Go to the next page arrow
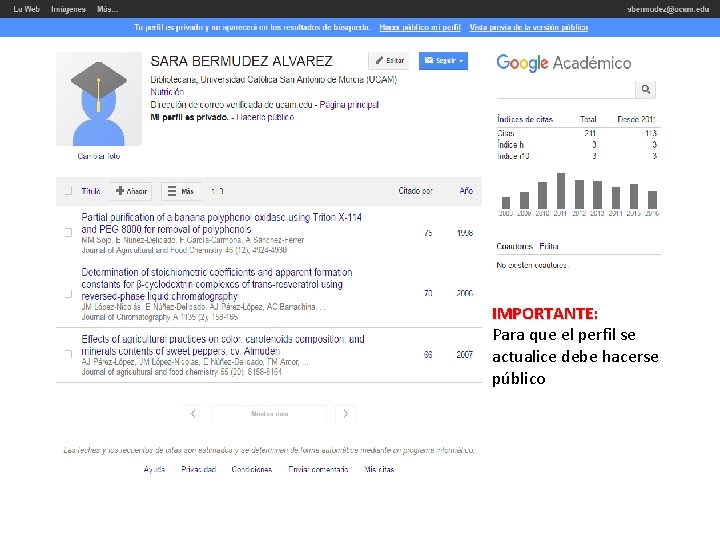The image size is (720, 540). point(345,414)
